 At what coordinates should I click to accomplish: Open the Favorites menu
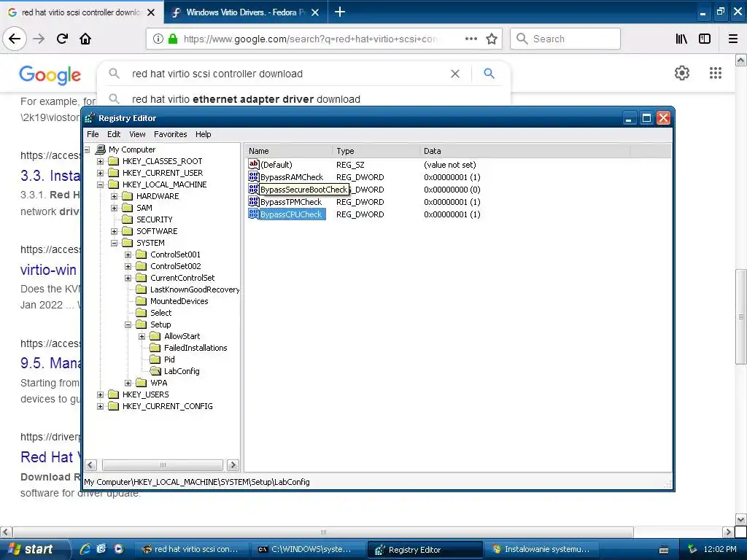(x=171, y=134)
